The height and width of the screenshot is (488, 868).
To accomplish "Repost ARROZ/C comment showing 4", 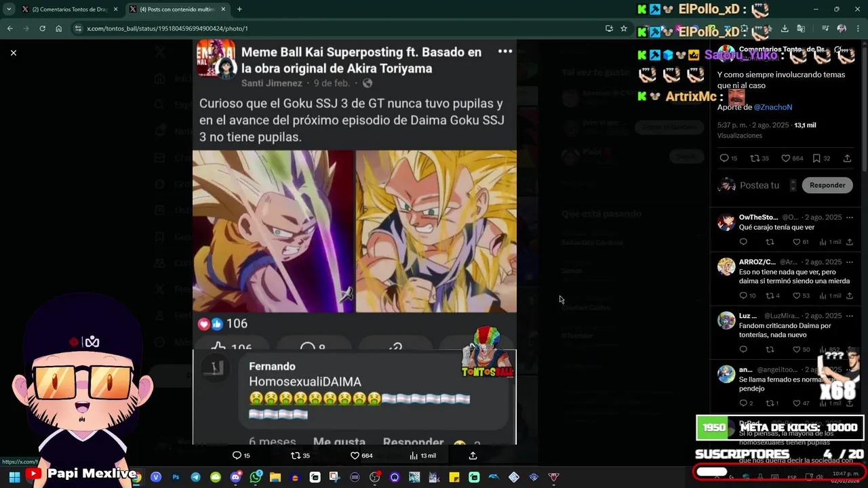I will 770,296.
